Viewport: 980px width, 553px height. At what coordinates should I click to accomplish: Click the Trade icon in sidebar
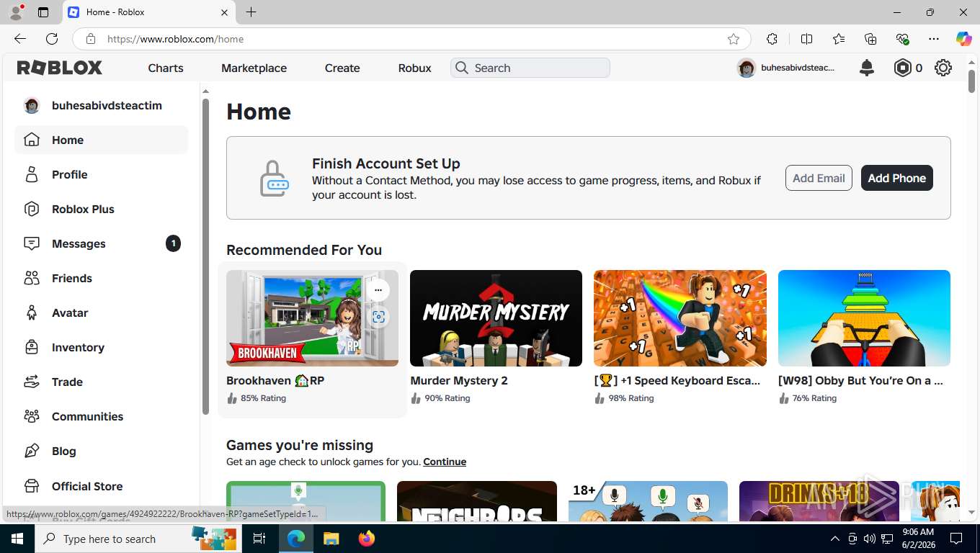tap(32, 382)
